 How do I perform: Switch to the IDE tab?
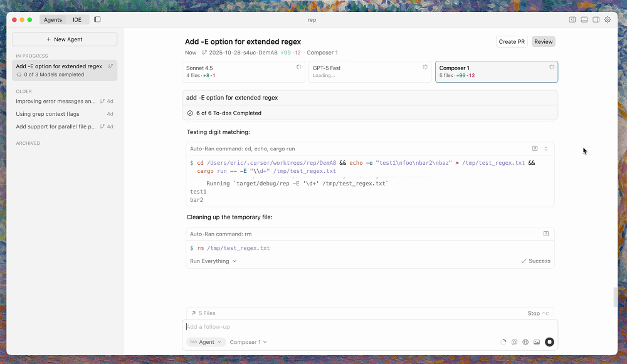coord(77,19)
